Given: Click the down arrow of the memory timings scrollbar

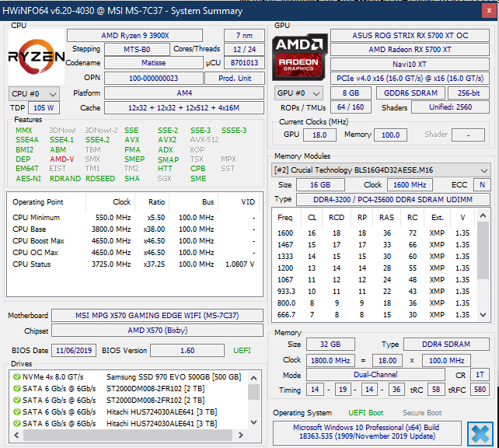Looking at the screenshot, I should (483, 315).
